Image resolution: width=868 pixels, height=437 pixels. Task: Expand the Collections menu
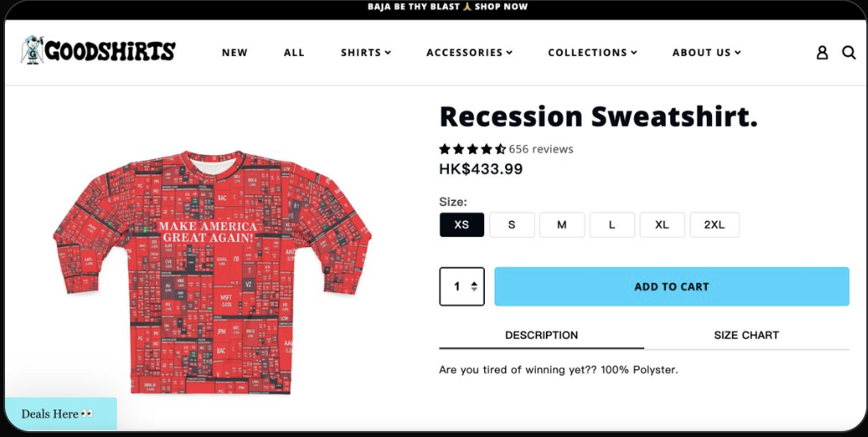click(x=593, y=53)
